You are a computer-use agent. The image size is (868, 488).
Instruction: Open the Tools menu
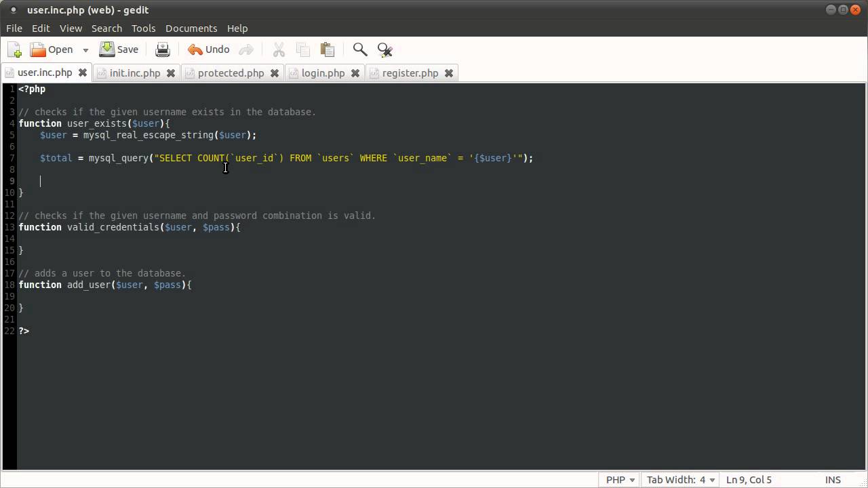coord(143,28)
